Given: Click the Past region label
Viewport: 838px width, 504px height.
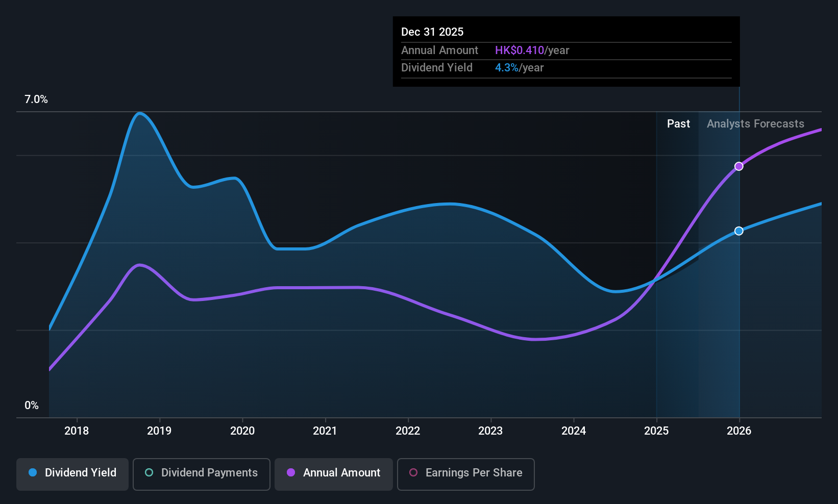Looking at the screenshot, I should point(678,124).
